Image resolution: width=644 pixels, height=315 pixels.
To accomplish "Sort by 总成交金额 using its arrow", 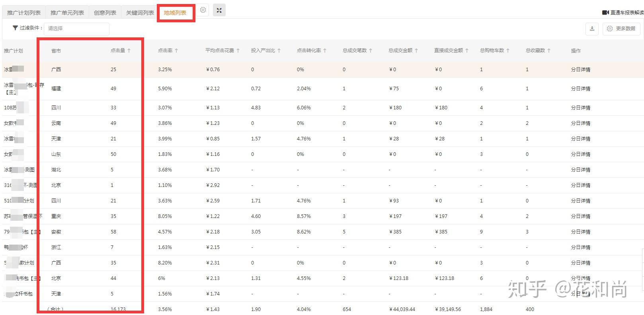I will click(416, 51).
